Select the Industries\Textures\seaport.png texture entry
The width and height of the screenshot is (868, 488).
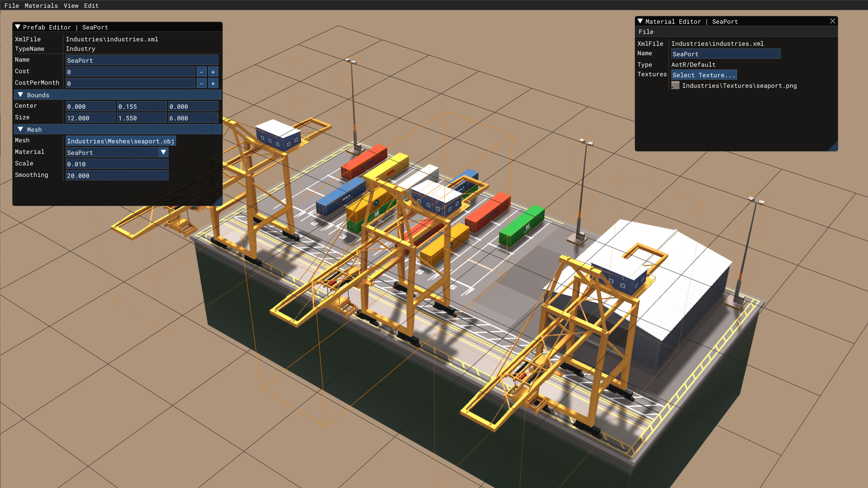[x=739, y=86]
